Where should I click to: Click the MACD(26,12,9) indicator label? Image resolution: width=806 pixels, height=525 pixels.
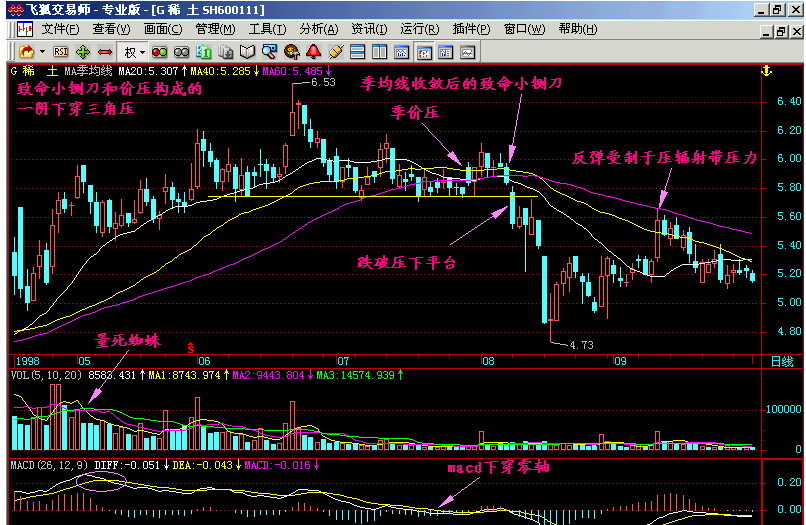[50, 465]
